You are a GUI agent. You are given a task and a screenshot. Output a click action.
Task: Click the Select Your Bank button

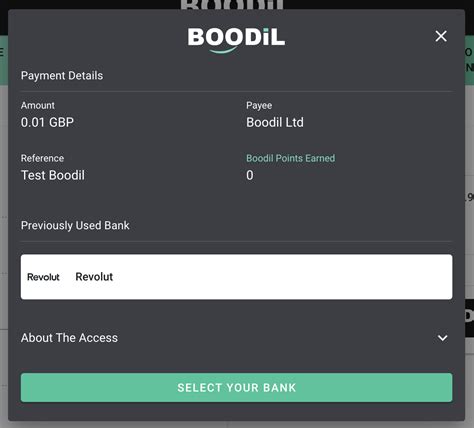(x=236, y=387)
